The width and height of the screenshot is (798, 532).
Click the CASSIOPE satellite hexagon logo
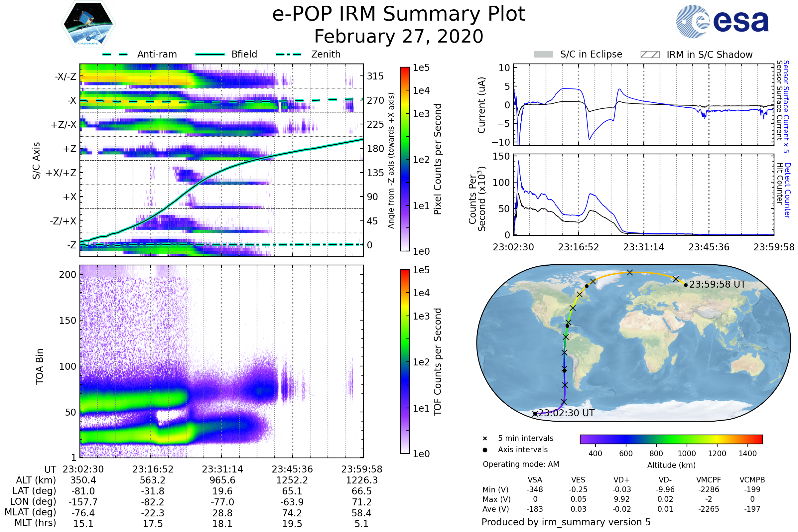click(88, 24)
